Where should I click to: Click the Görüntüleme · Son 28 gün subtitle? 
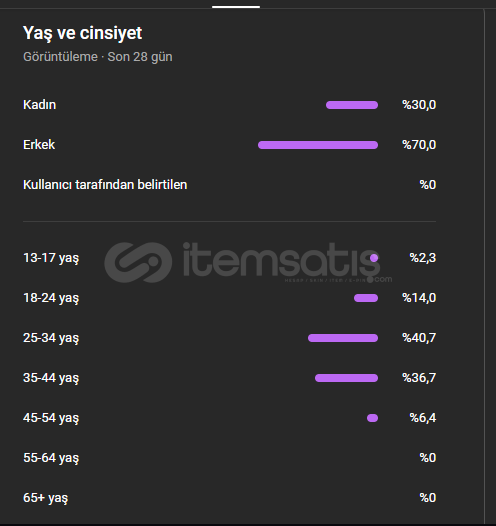tap(98, 57)
